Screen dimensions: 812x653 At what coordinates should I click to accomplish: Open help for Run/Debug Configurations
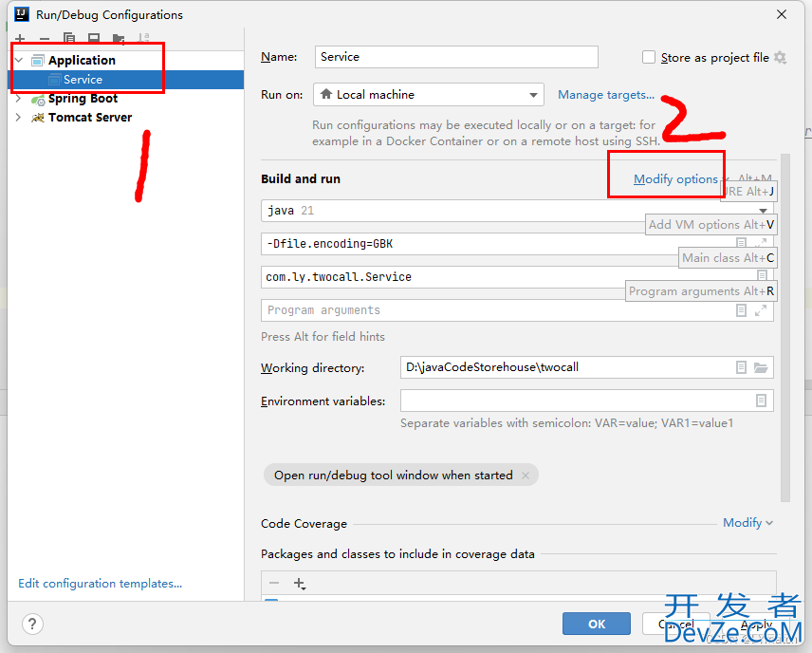click(32, 624)
